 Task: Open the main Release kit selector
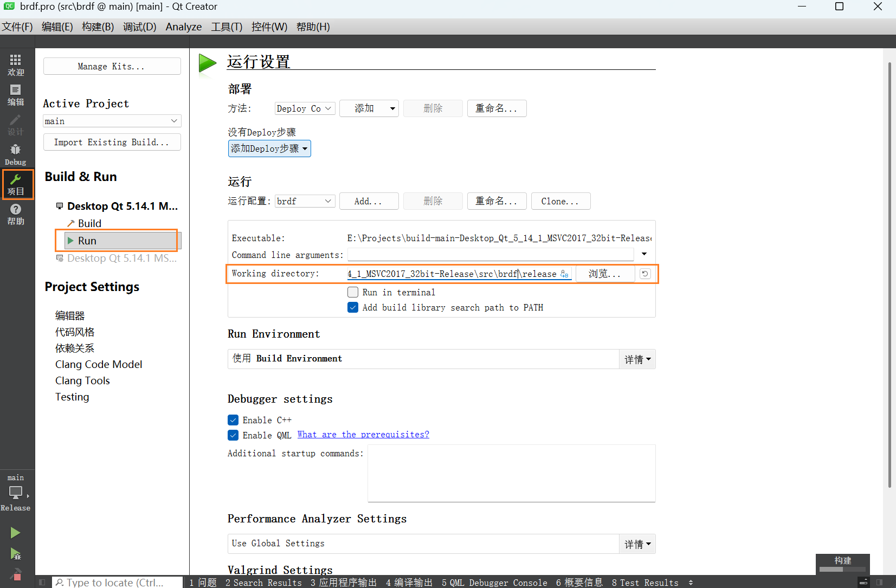point(15,493)
